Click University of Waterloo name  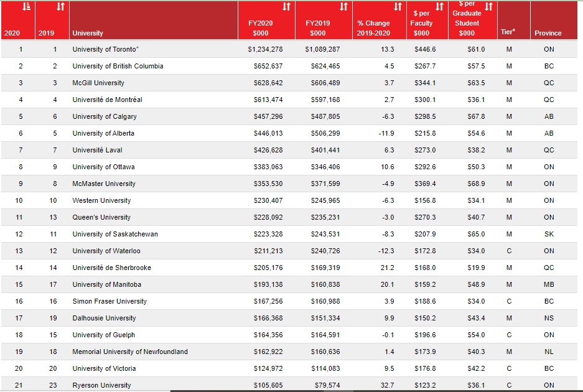[x=106, y=251]
